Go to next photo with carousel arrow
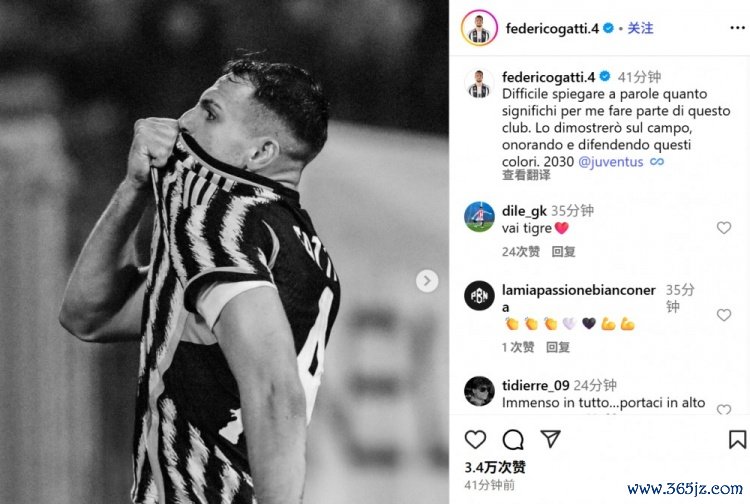 [x=427, y=281]
